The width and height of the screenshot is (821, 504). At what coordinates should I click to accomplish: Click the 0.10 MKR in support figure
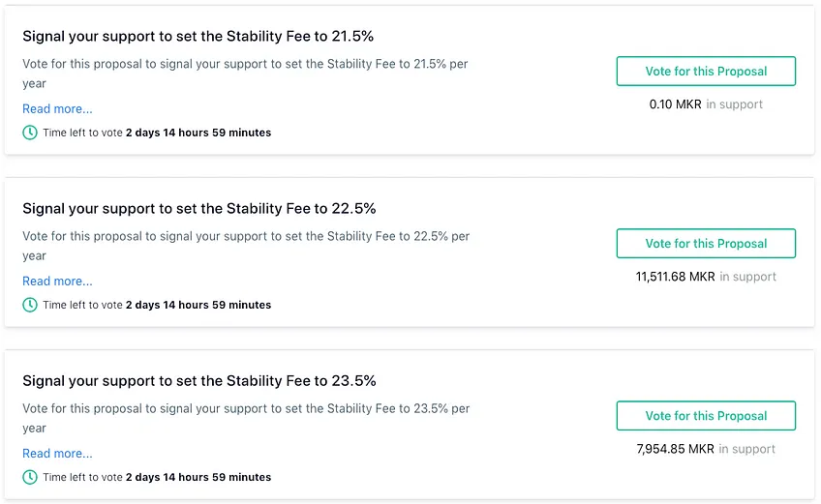coord(706,104)
